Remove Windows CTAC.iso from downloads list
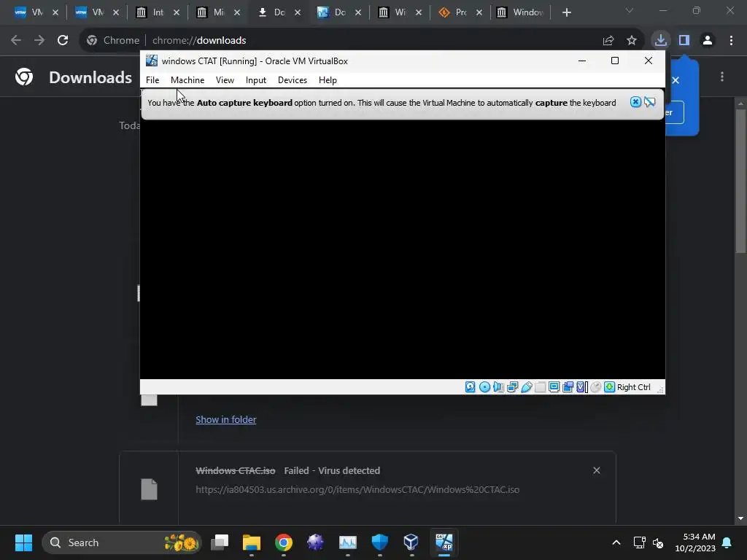747x560 pixels. 597,470
